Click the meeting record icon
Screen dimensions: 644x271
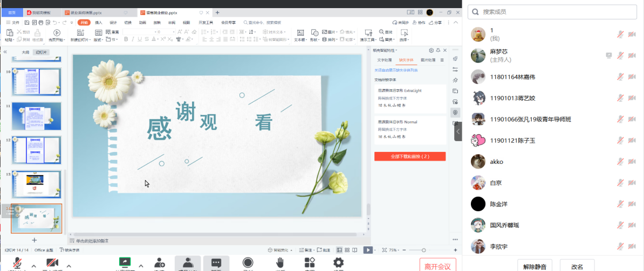(x=248, y=262)
